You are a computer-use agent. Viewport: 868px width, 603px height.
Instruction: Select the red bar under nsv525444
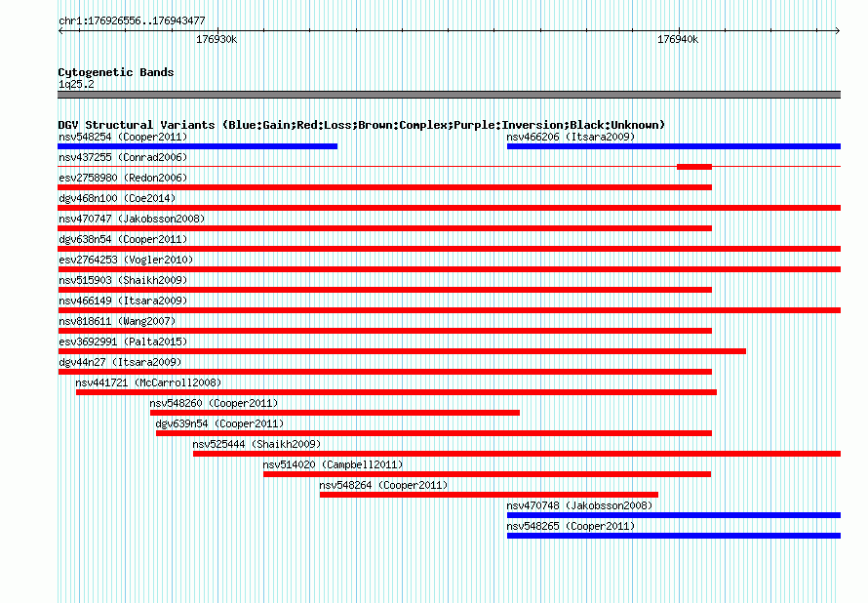pos(517,454)
